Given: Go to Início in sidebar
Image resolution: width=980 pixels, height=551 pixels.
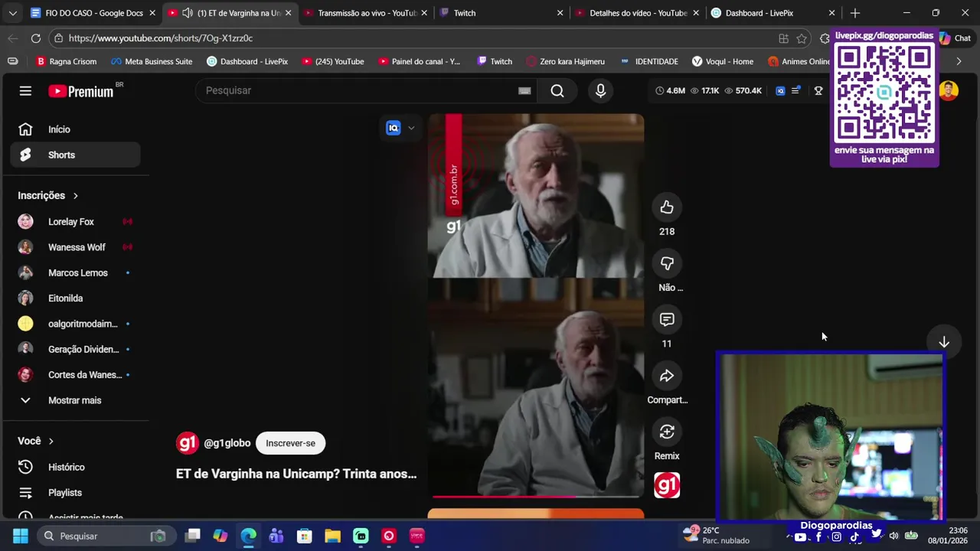Looking at the screenshot, I should tap(75, 129).
